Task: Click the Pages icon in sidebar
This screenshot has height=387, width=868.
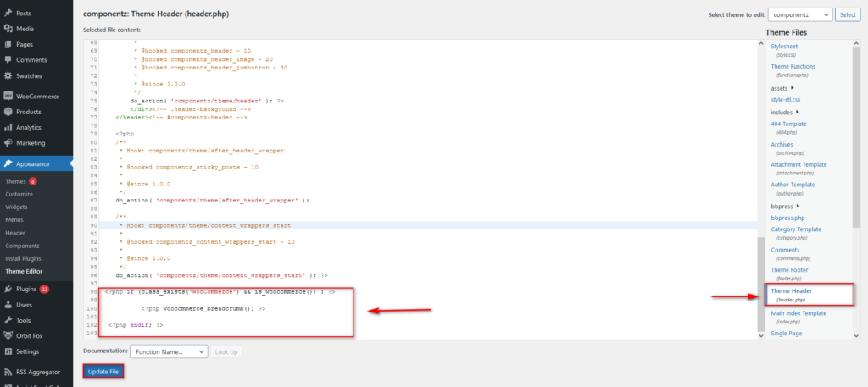Action: tap(8, 44)
